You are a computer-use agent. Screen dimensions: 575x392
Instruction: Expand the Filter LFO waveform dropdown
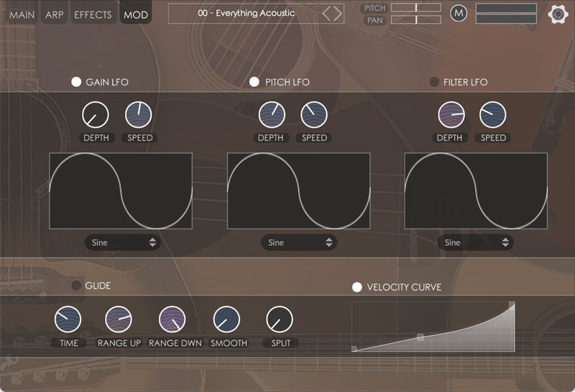pos(476,243)
